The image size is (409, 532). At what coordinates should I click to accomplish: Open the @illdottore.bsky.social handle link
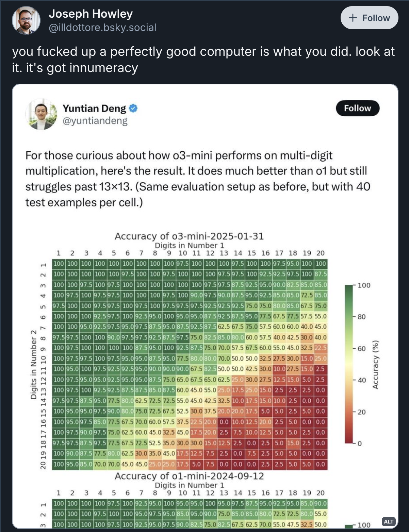click(x=102, y=28)
